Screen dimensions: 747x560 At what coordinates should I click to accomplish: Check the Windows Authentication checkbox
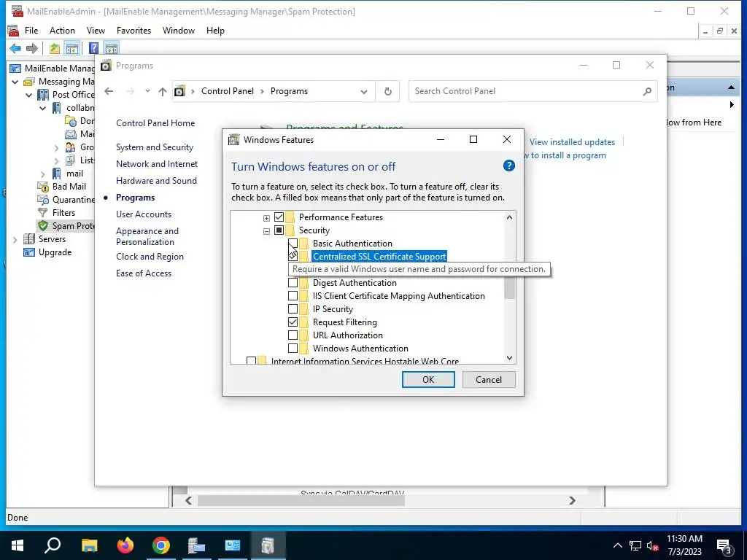tap(293, 348)
